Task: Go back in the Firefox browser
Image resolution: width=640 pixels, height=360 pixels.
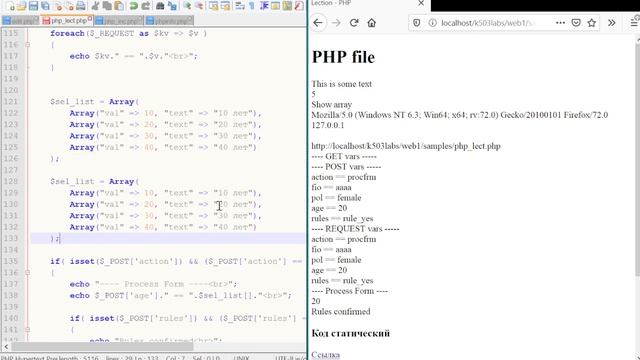Action: click(318, 23)
